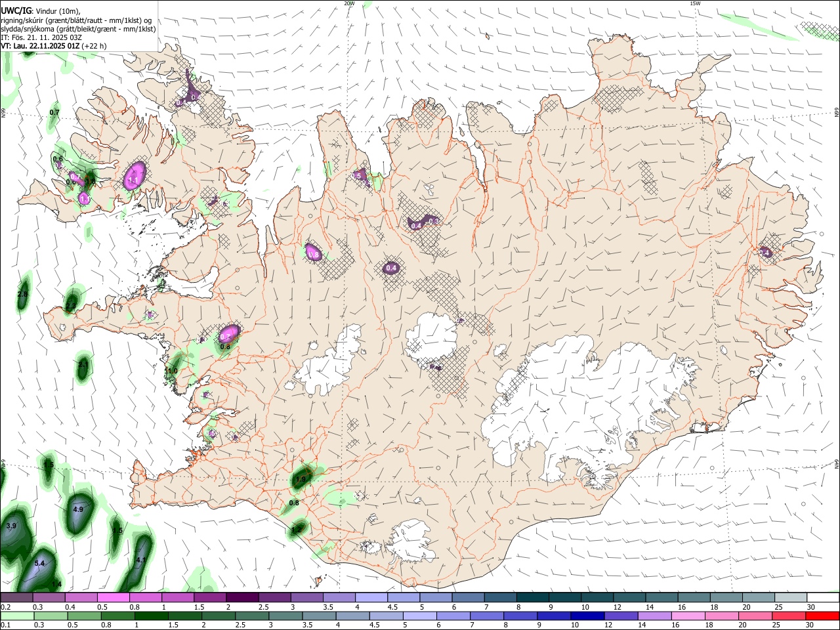Select the light periwinkle 4–4.5 upper legend swatch

pos(372,597)
